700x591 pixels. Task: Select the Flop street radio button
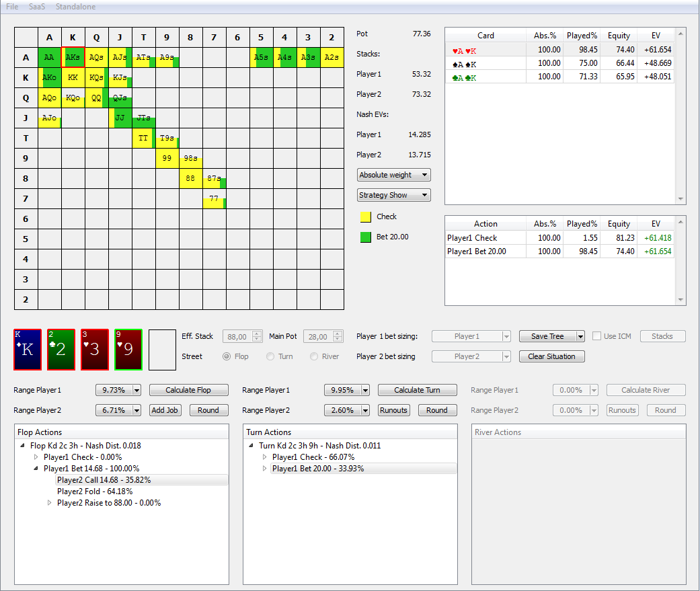click(227, 356)
